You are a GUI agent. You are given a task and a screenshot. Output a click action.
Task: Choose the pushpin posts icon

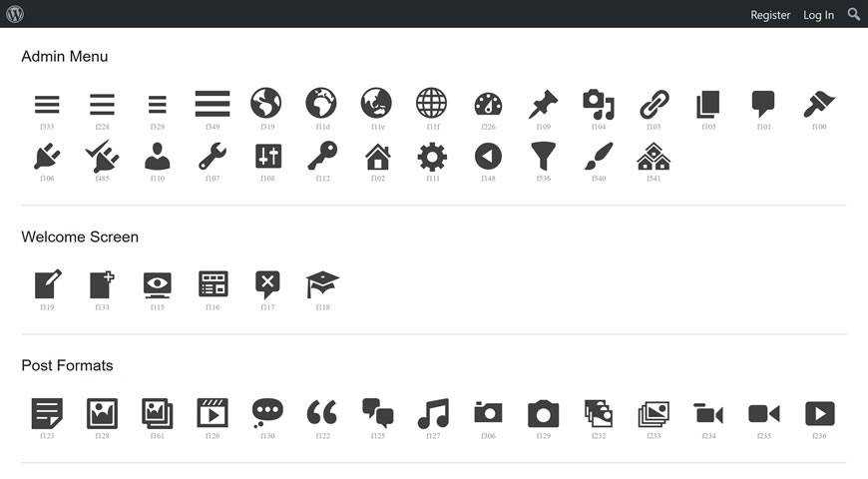pyautogui.click(x=543, y=104)
